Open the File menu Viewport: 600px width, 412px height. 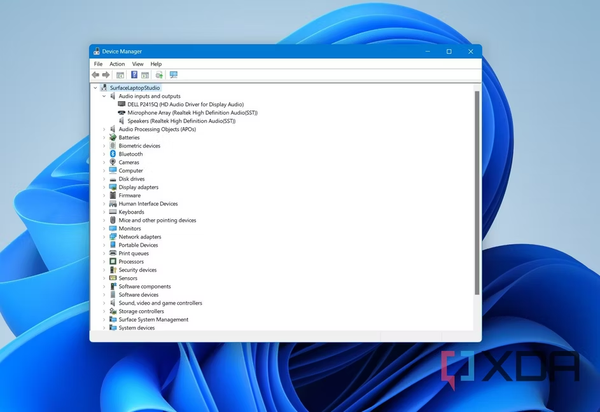point(98,64)
